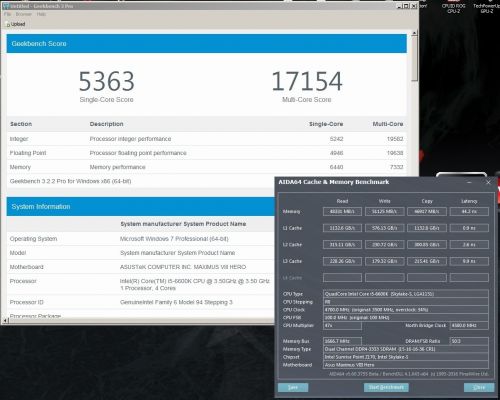This screenshot has width=500, height=400.
Task: Click the Memory Copy field in AIDA64
Action: tap(427, 212)
